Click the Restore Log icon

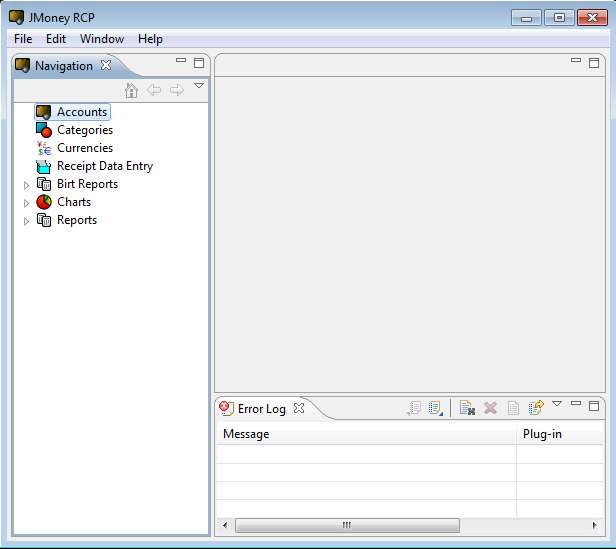point(536,408)
